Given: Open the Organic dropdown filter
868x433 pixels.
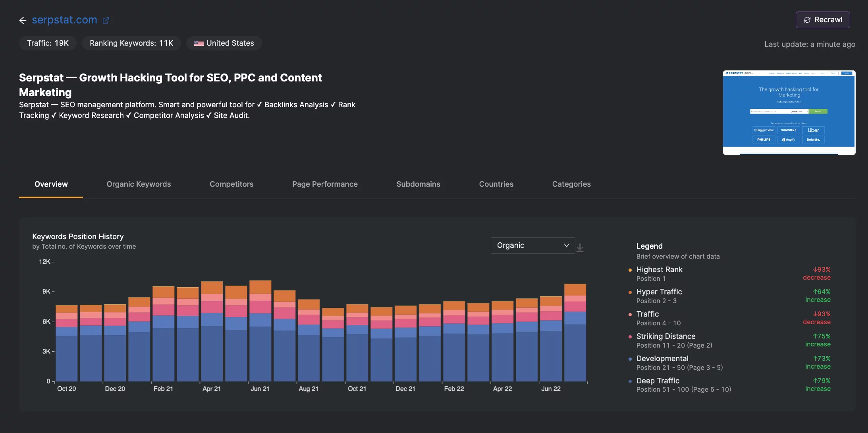Looking at the screenshot, I should coord(532,245).
